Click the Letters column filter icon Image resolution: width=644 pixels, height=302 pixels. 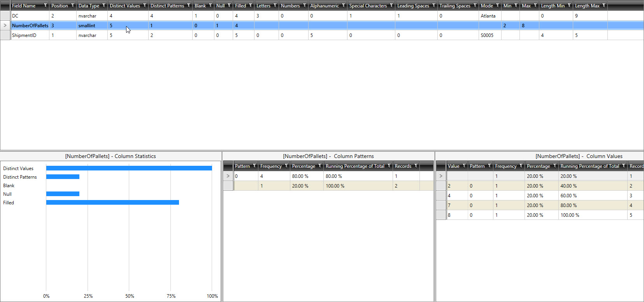[x=275, y=5]
